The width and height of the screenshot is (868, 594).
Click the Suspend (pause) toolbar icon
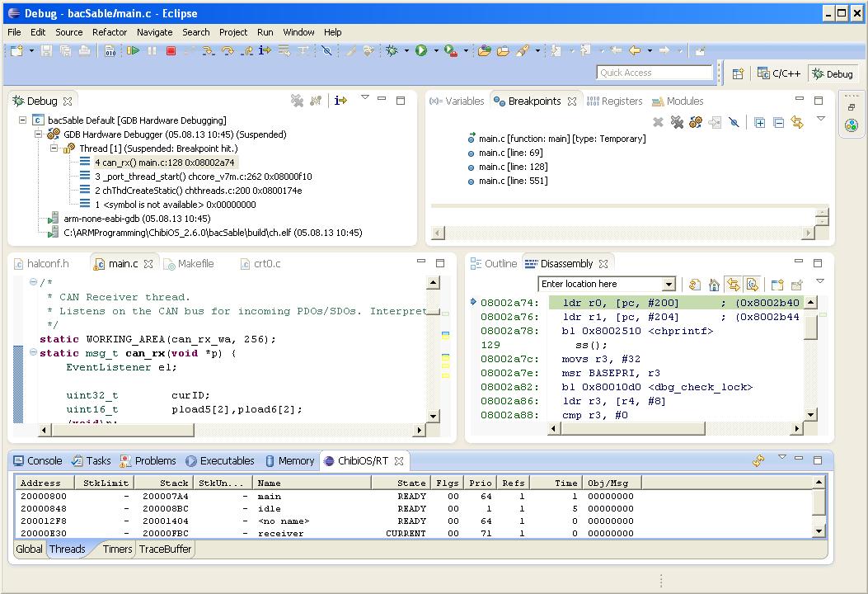[152, 51]
